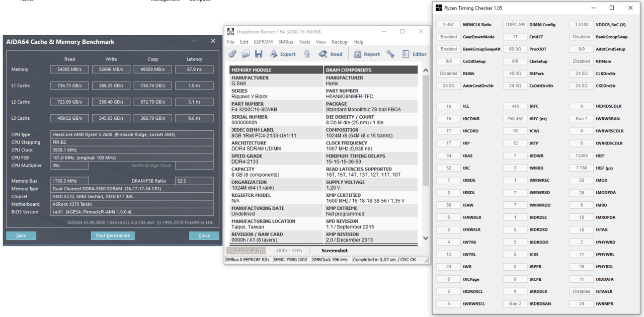Open the Edit menu in Thaiphoon Burner
This screenshot has height=317, width=644.
click(244, 42)
